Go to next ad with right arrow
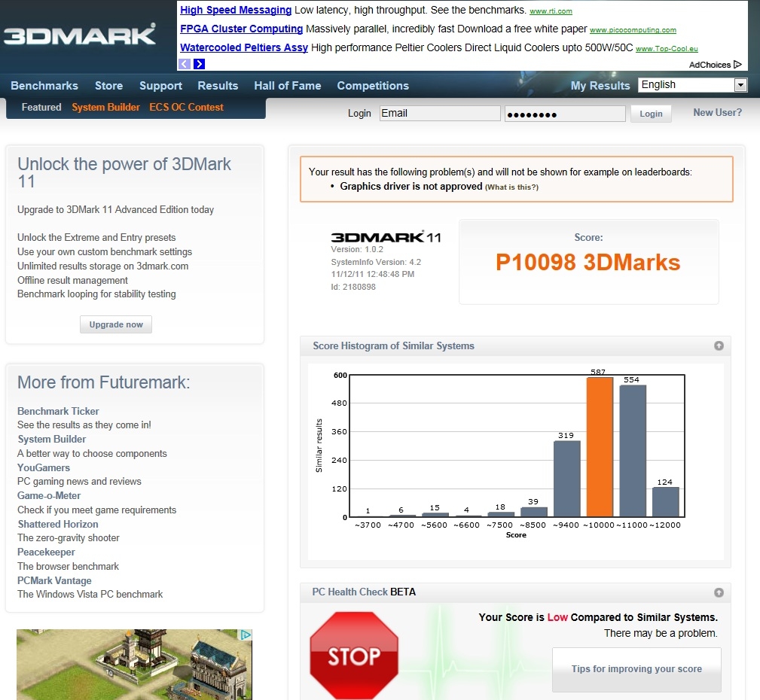This screenshot has height=700, width=760. (x=199, y=63)
